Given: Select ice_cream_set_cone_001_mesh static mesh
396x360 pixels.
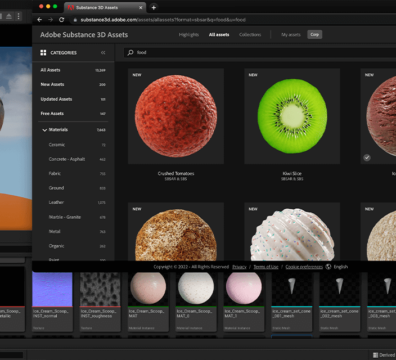Looking at the screenshot, I should pos(292,302).
